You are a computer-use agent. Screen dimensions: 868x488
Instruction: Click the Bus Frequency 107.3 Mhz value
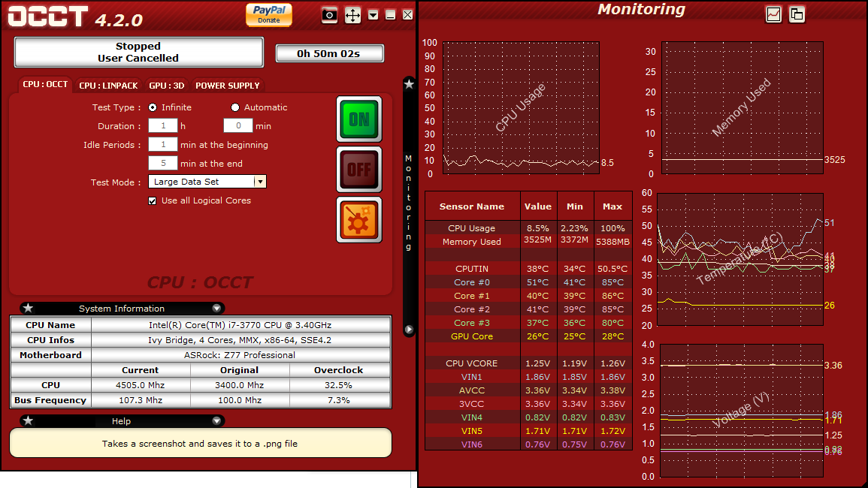[x=140, y=400]
